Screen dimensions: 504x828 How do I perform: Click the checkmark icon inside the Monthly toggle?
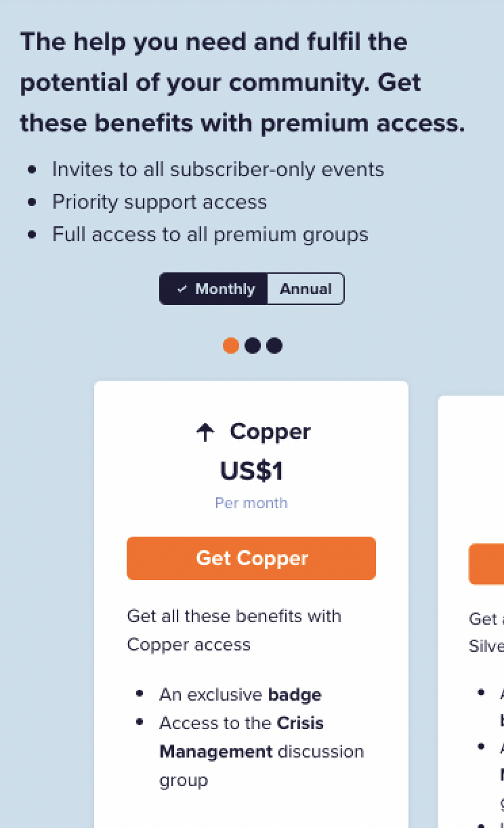(182, 289)
